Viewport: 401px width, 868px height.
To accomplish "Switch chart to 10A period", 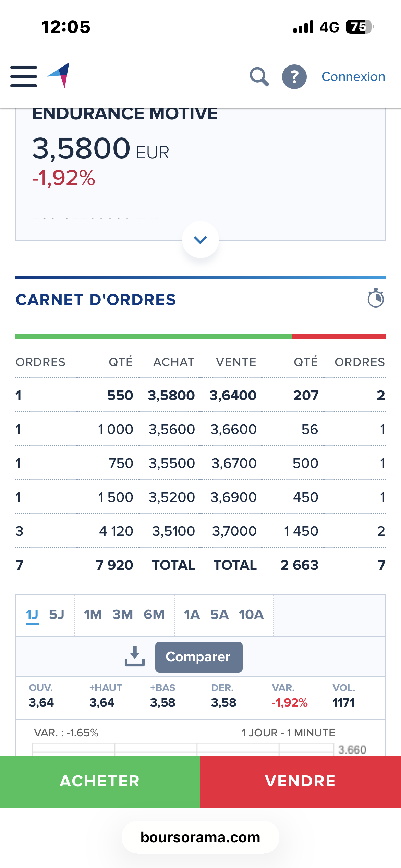I will pyautogui.click(x=251, y=615).
